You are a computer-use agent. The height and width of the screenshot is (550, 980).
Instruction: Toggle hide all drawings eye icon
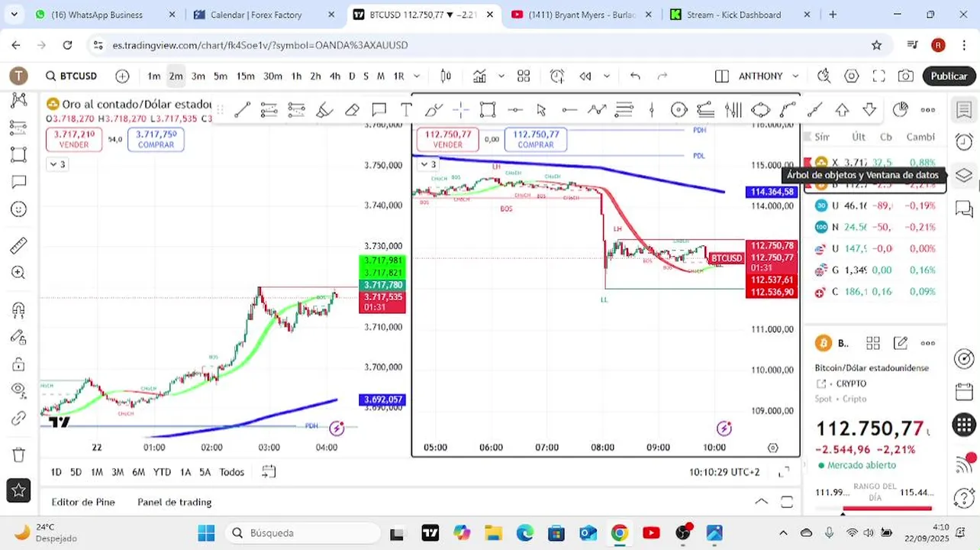[18, 390]
